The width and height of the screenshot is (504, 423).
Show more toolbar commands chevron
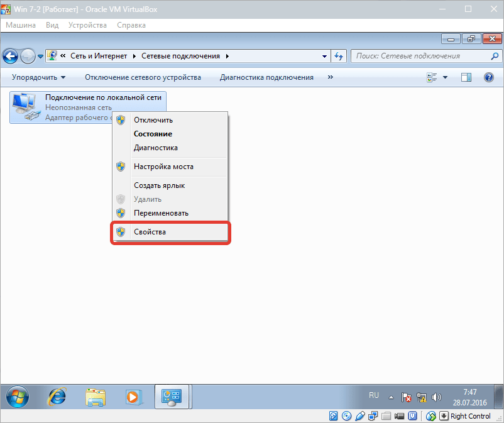tap(331, 77)
